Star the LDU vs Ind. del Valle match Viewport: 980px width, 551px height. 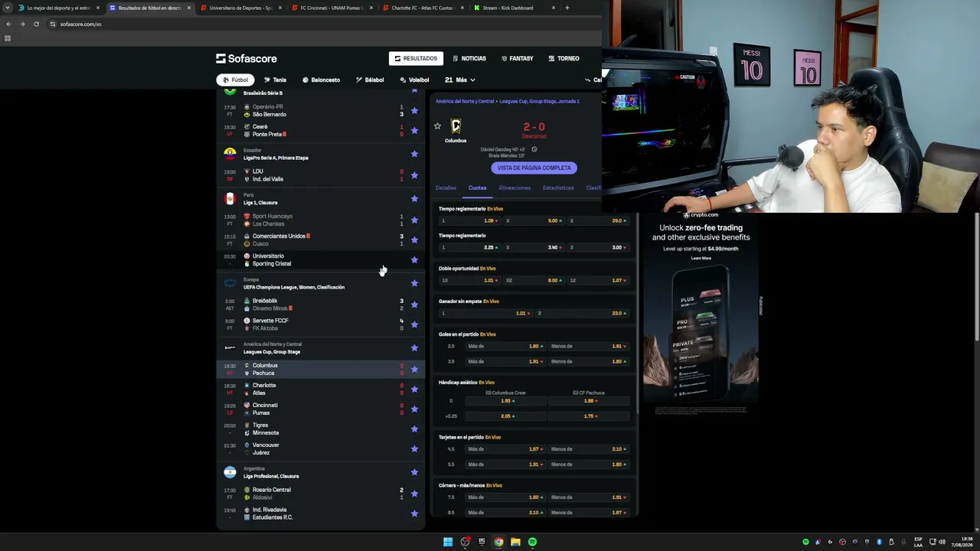414,175
